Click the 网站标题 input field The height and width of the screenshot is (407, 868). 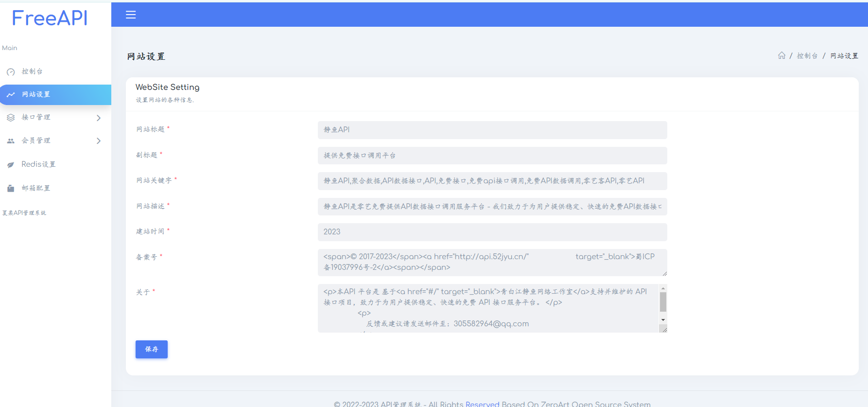(492, 130)
